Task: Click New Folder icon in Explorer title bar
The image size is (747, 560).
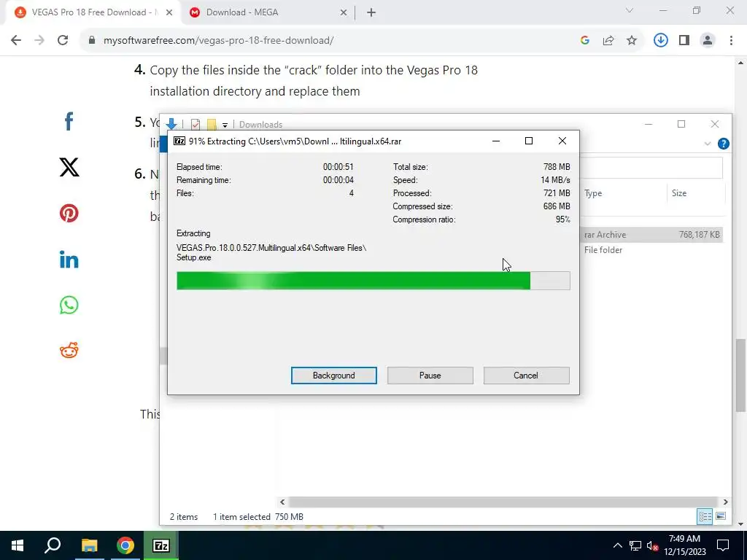Action: [x=212, y=124]
